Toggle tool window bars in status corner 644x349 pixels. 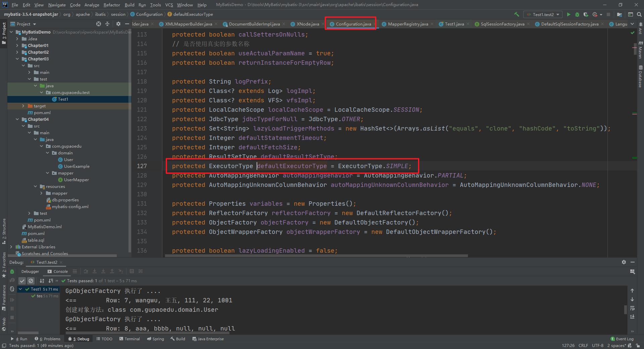pyautogui.click(x=4, y=345)
